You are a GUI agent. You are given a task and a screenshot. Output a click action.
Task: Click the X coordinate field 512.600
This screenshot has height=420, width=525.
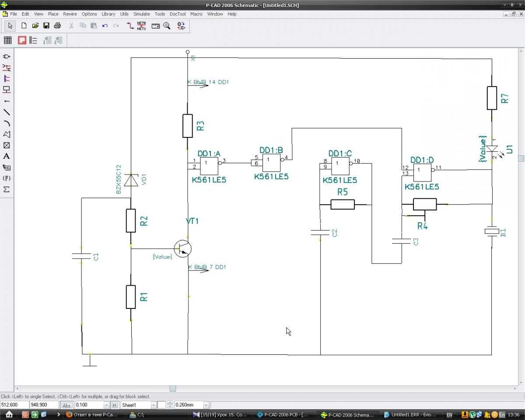pyautogui.click(x=15, y=405)
